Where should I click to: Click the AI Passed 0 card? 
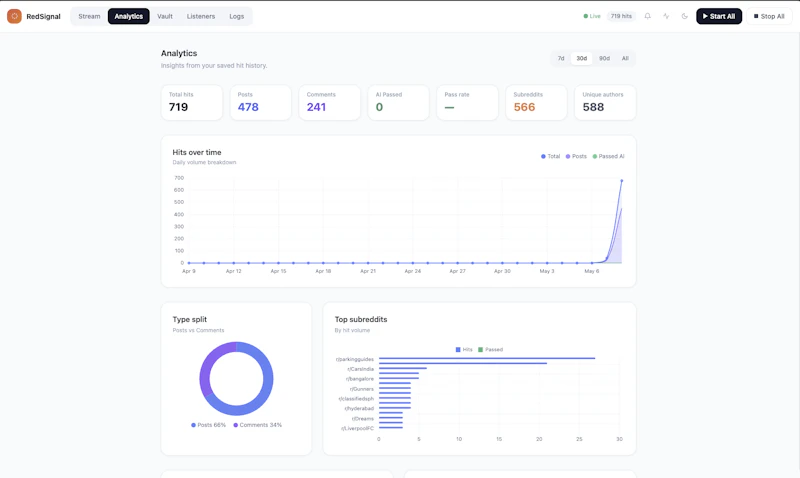(398, 103)
